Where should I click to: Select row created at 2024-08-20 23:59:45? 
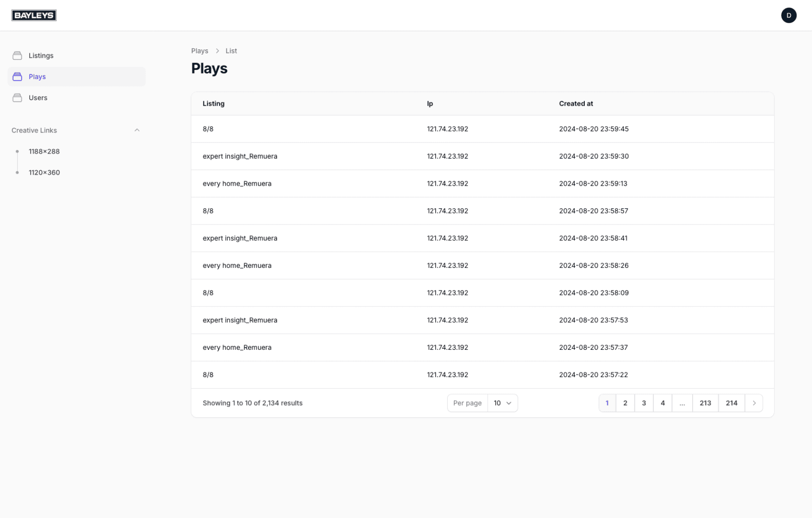(x=593, y=129)
